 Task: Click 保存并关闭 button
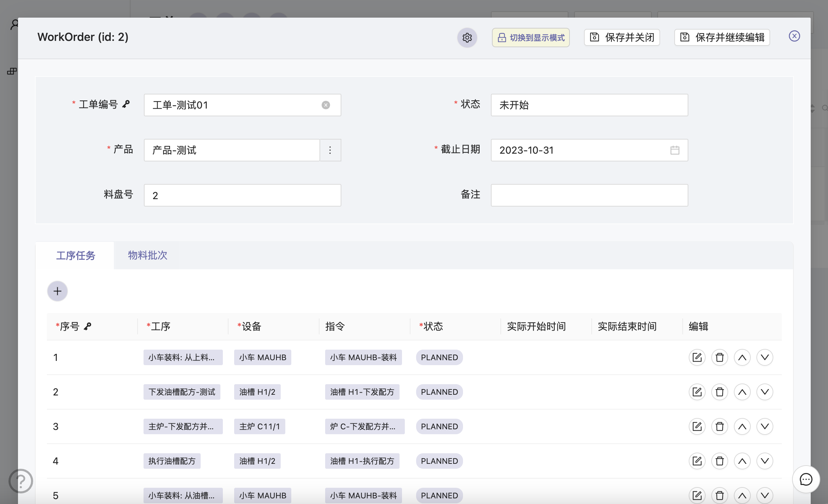pos(622,37)
